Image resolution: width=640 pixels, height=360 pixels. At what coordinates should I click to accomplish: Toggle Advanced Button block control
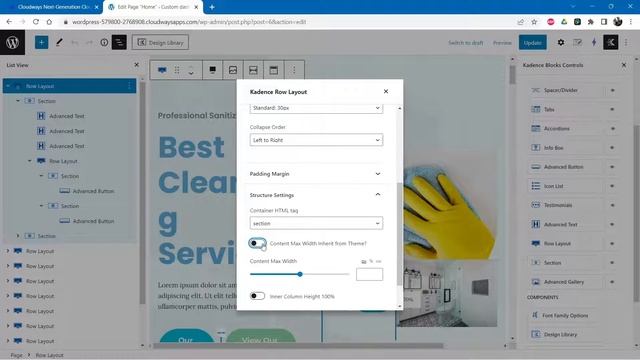click(x=612, y=167)
